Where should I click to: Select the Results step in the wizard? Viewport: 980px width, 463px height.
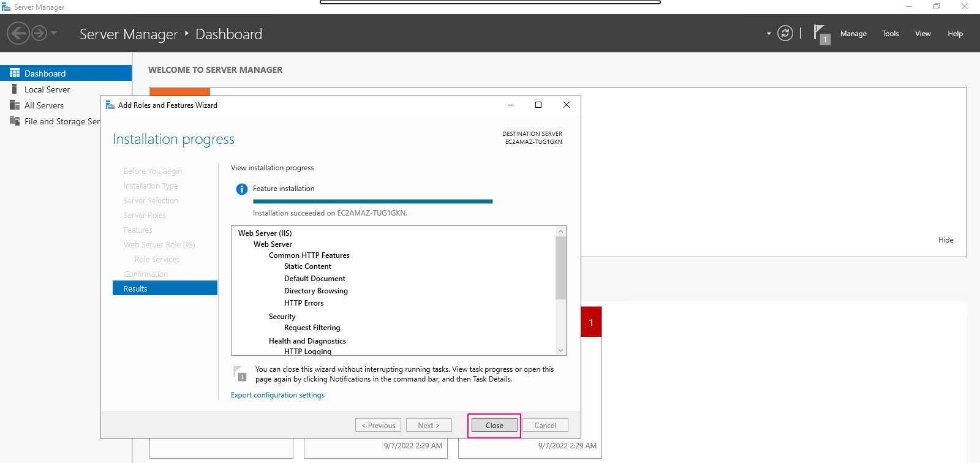coord(165,288)
